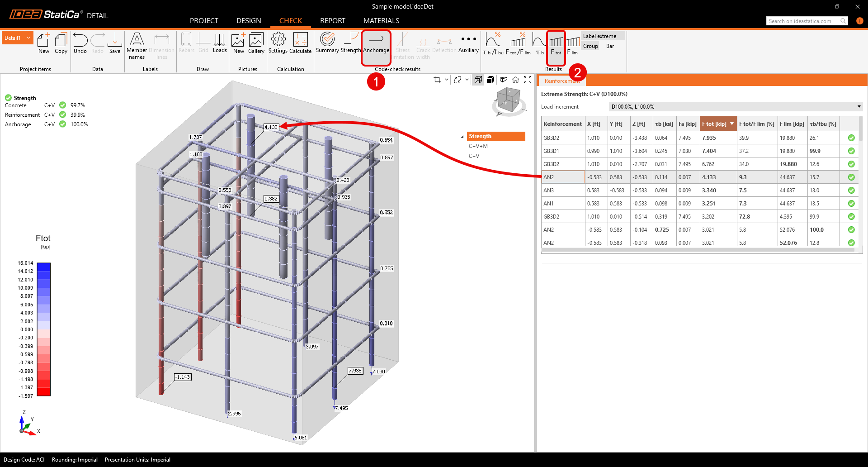Open the Load increment dropdown
Image resolution: width=868 pixels, height=467 pixels.
pyautogui.click(x=736, y=107)
